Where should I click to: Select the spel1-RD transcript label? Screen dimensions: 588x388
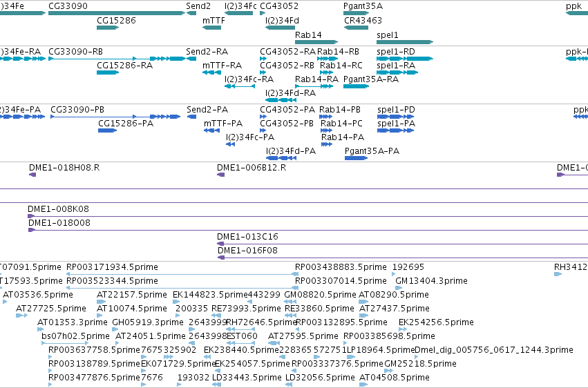(396, 52)
